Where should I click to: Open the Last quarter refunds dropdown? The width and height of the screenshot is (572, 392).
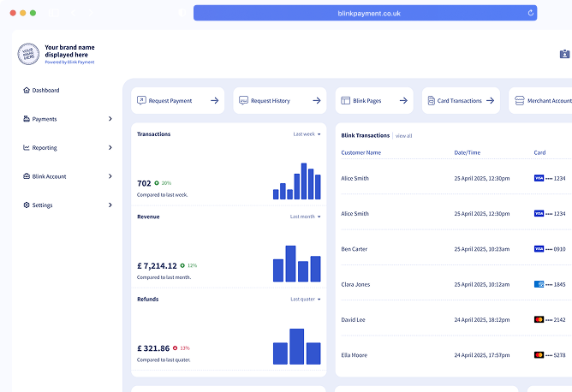306,299
